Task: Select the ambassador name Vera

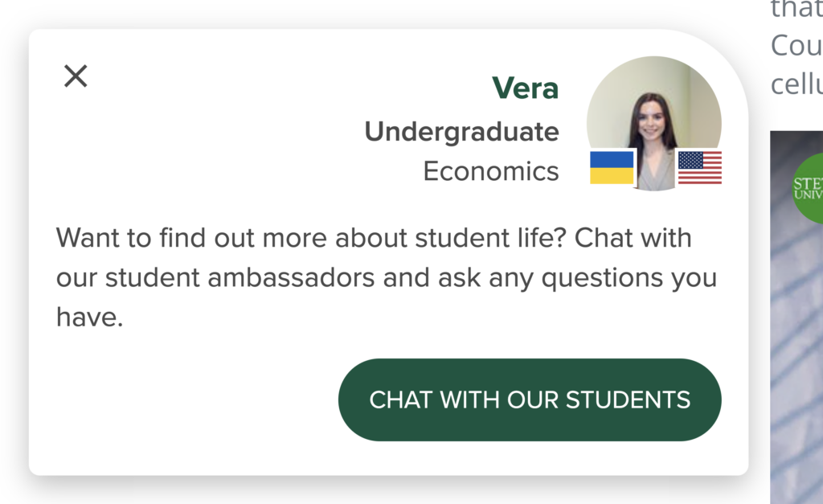Action: [526, 88]
